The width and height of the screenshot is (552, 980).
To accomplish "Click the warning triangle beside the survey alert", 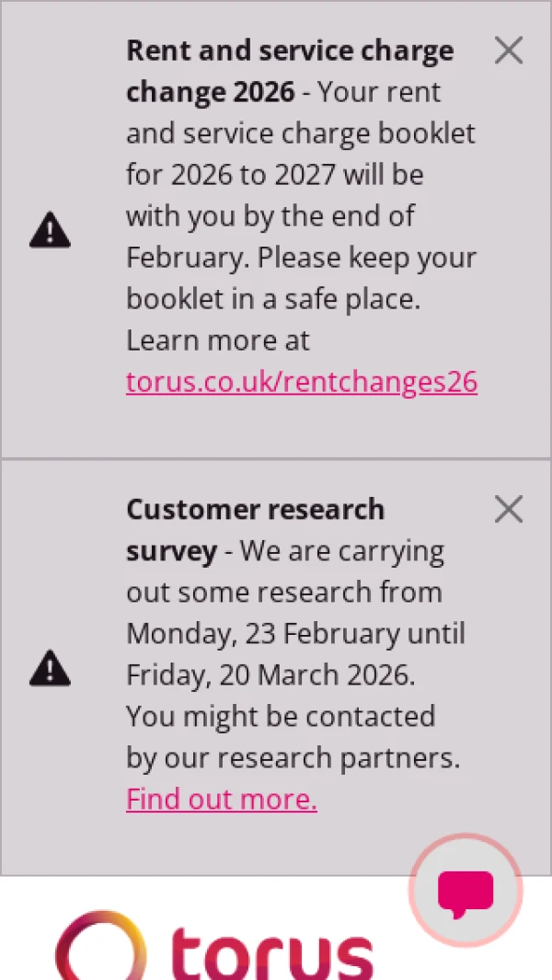I will click(50, 667).
